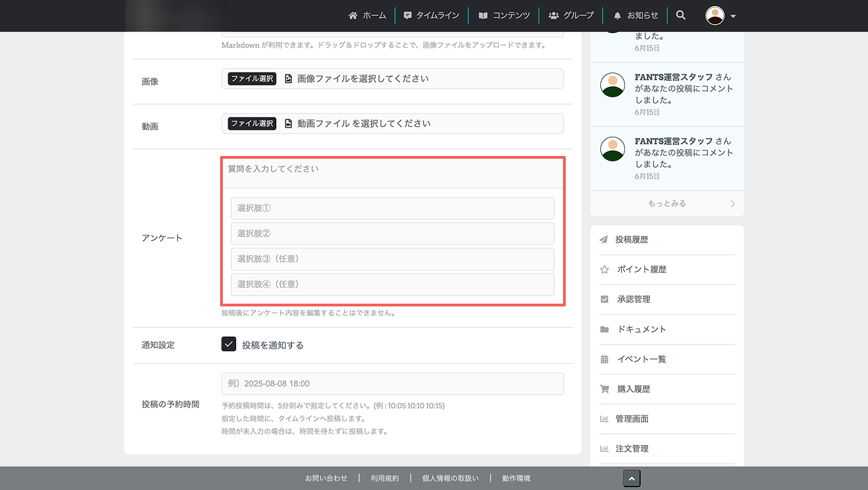Click the もっとみる link
The image size is (868, 490).
667,204
